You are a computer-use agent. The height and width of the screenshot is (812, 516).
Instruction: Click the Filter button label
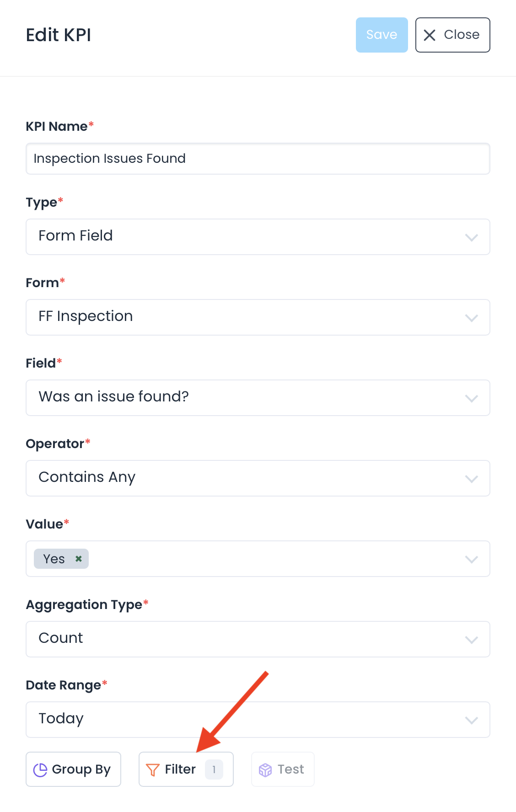coord(180,769)
